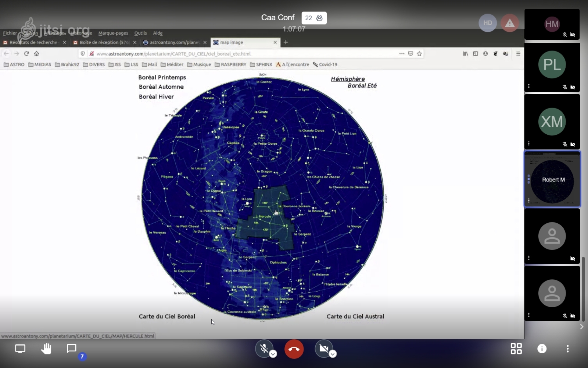The height and width of the screenshot is (368, 588).
Task: Open Boréal Automne sky map link
Action: click(x=161, y=87)
